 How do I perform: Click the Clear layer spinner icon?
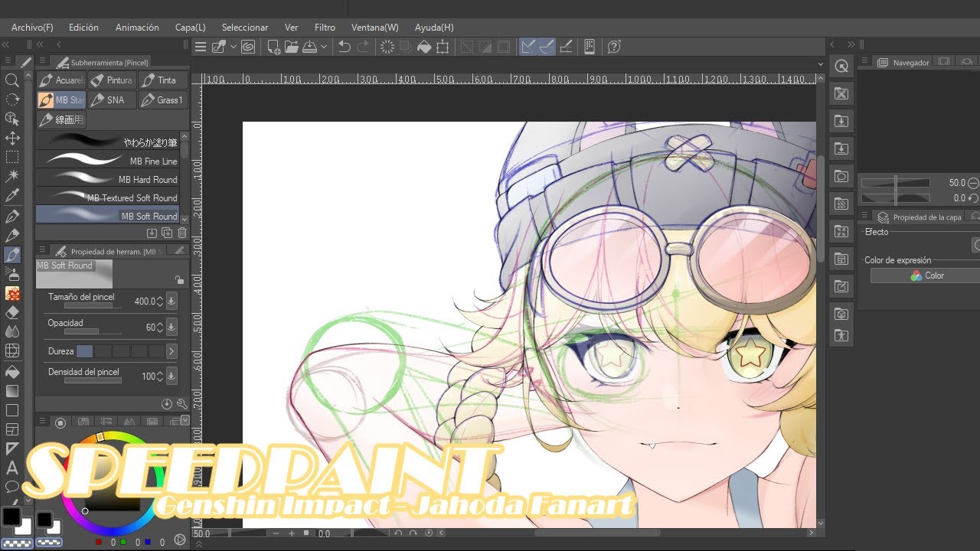click(387, 47)
